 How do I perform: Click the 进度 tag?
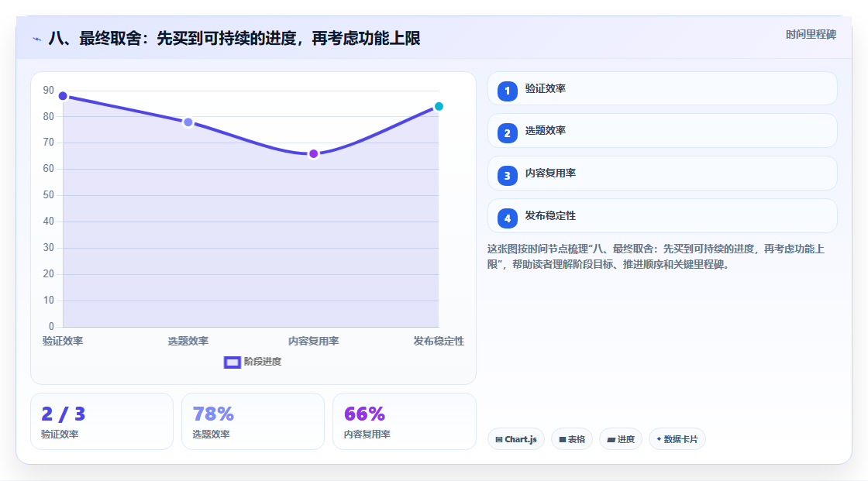621,439
